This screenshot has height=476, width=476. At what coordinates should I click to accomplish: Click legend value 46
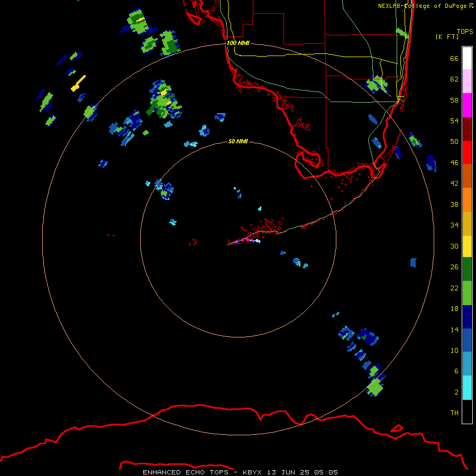pos(454,162)
